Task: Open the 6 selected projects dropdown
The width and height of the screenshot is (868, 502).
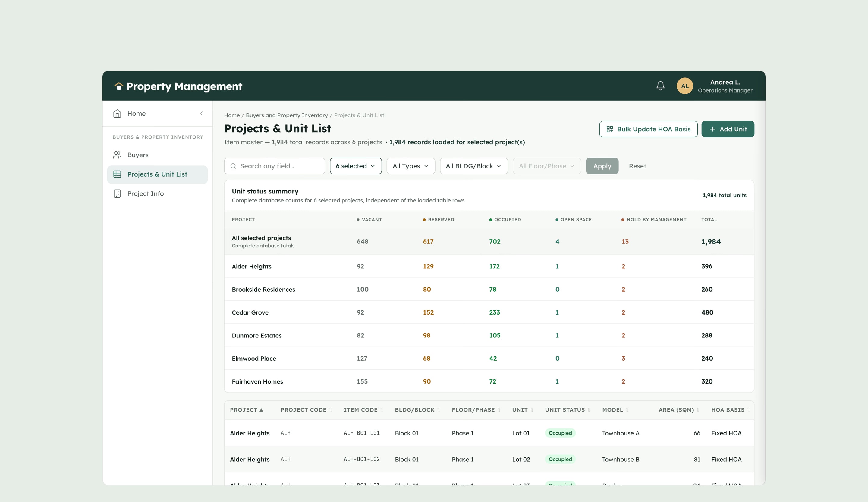Action: point(355,166)
